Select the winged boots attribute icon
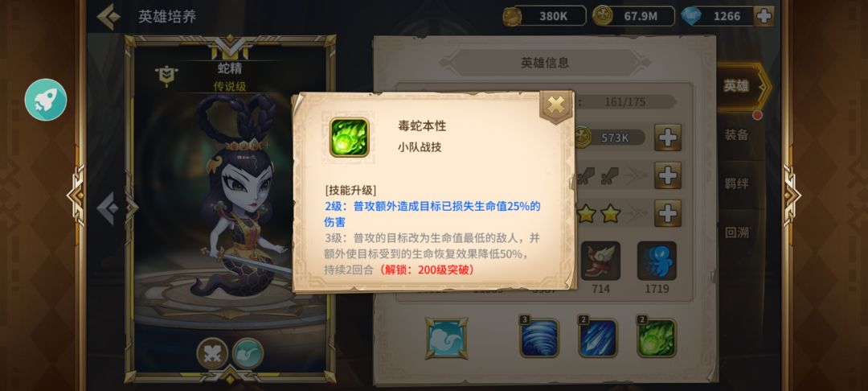 [x=600, y=261]
